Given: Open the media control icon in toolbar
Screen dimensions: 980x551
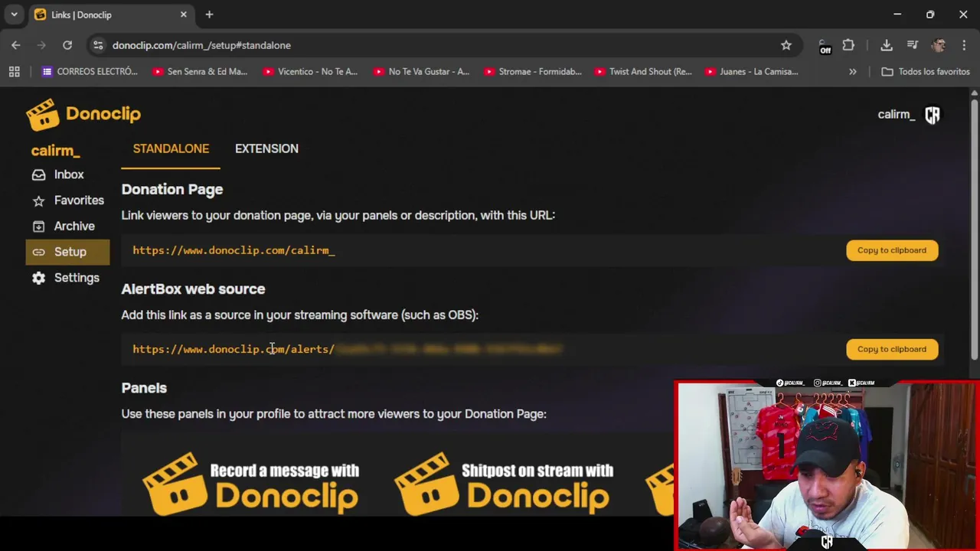Looking at the screenshot, I should [913, 45].
